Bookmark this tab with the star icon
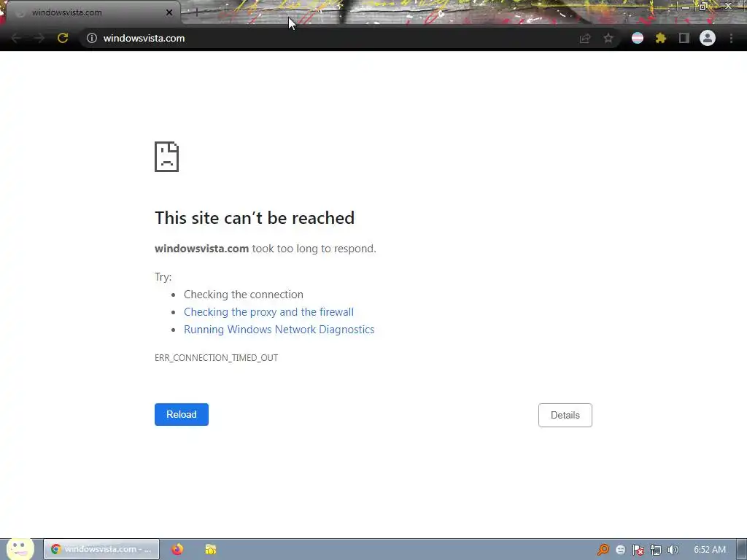The image size is (747, 560). click(608, 38)
